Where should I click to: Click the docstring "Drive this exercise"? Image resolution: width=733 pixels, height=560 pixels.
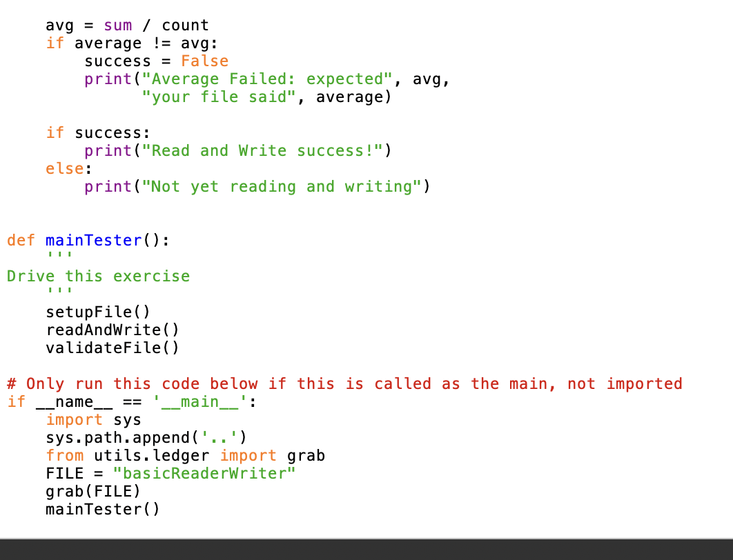tap(98, 276)
